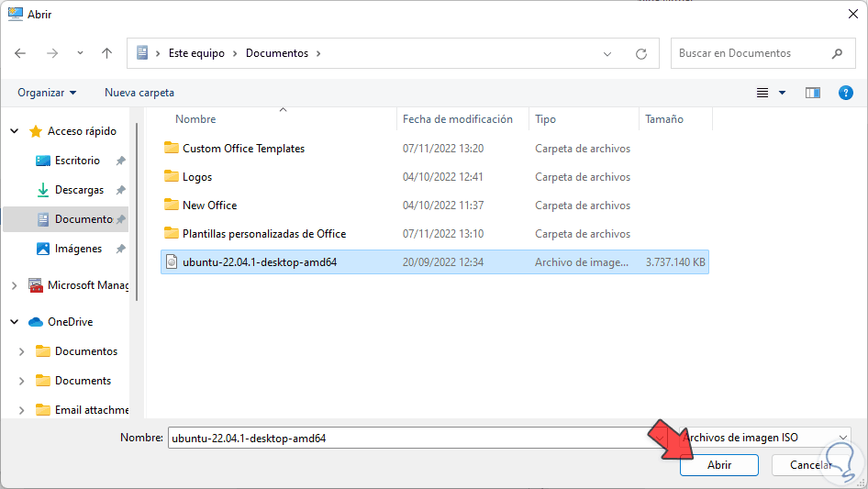Collapse the OneDrive tree node
The width and height of the screenshot is (868, 489).
pos(15,322)
